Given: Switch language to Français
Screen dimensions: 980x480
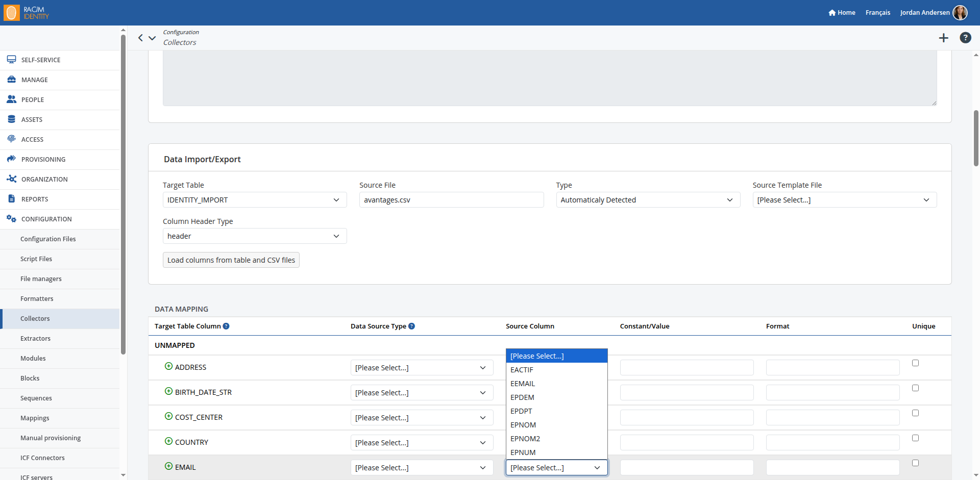Looking at the screenshot, I should 877,13.
